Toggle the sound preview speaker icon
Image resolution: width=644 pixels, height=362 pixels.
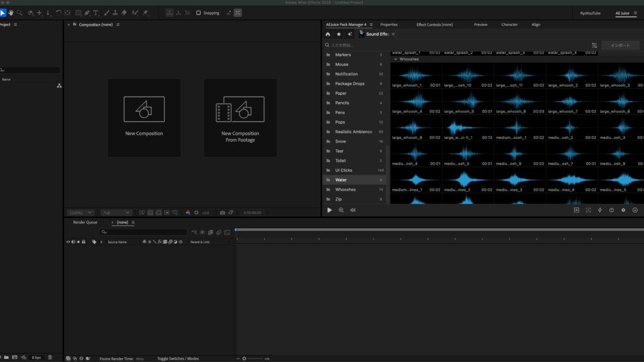pyautogui.click(x=352, y=210)
